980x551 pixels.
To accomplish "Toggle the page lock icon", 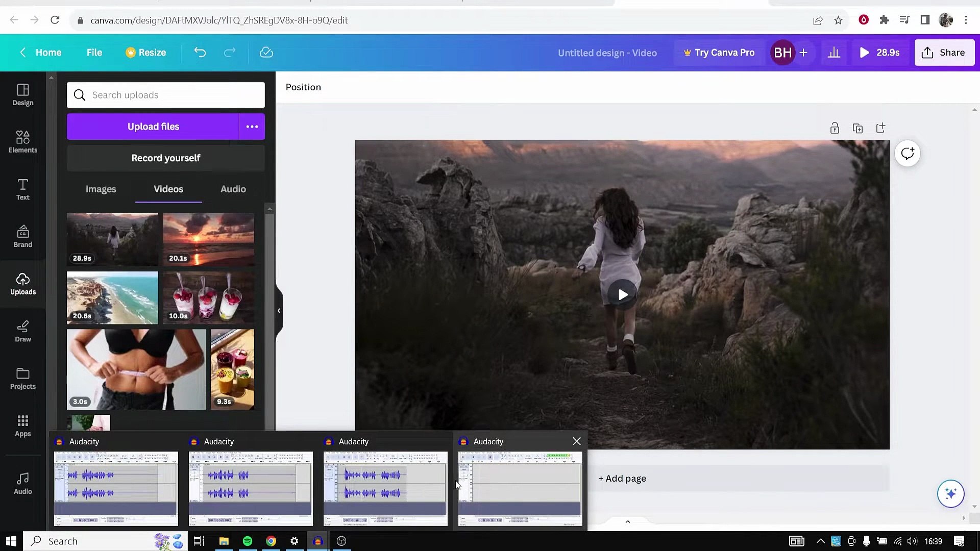I will pos(835,128).
